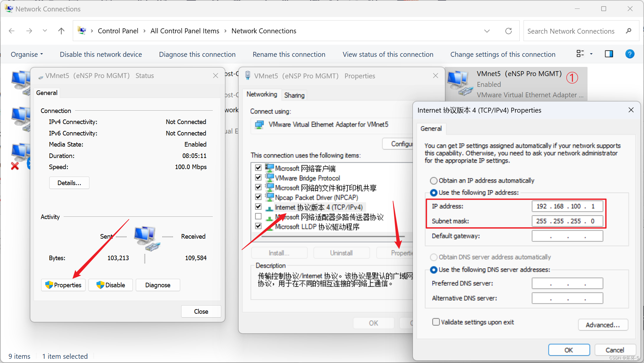Image resolution: width=644 pixels, height=363 pixels.
Task: Toggle Microsoft 网络的文件和打印机共享 checkbox
Action: click(x=258, y=187)
